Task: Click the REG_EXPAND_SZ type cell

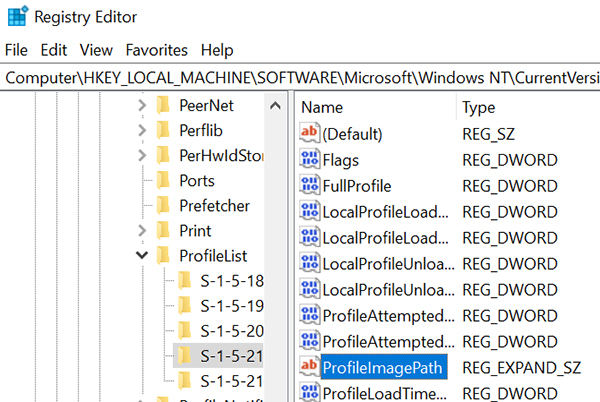Action: point(522,368)
